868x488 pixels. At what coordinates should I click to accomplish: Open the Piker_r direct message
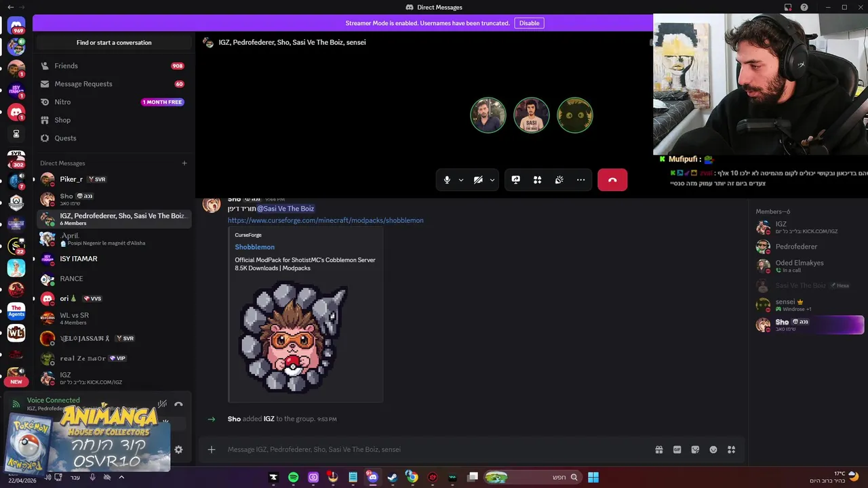click(113, 180)
